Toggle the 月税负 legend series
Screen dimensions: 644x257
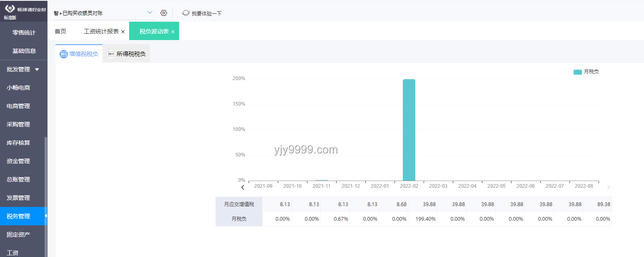pos(587,72)
